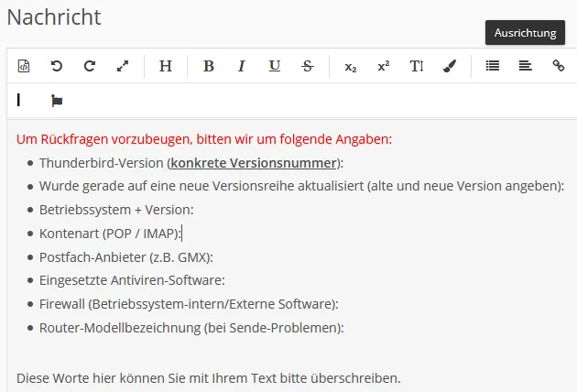
Task: Open the text color brush
Action: 450,66
